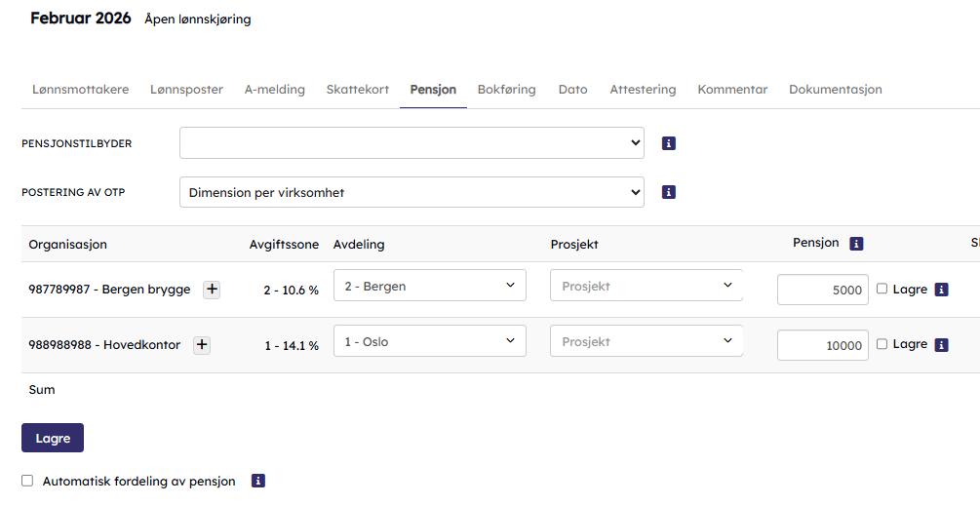Click info icon beside Postering av OTP
The image size is (980, 505).
(x=669, y=192)
